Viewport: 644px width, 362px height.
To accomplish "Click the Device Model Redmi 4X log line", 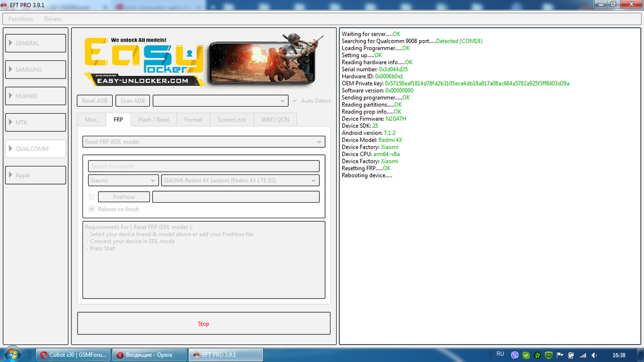I will [x=372, y=140].
